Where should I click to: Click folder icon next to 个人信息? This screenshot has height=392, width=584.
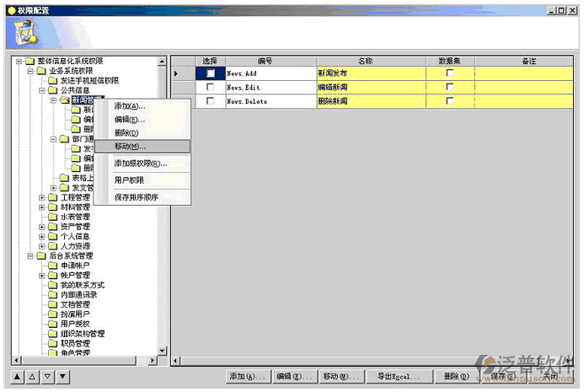53,236
